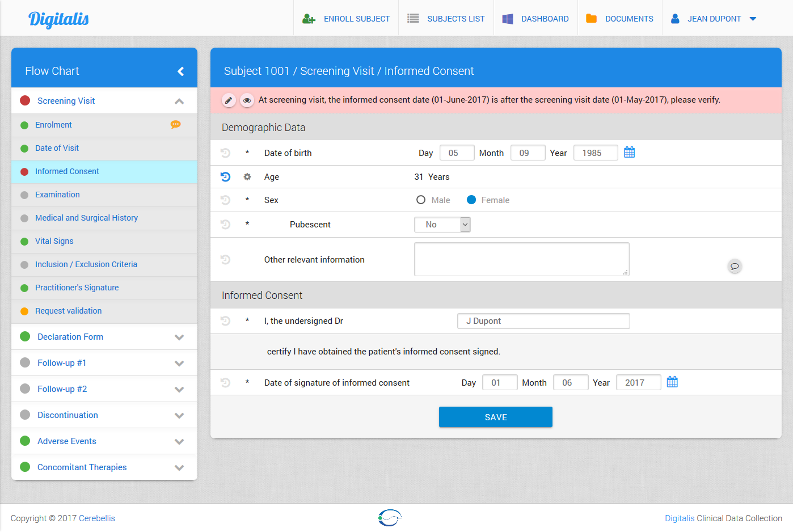Open Inclusion / Exclusion Criteria form

(86, 264)
